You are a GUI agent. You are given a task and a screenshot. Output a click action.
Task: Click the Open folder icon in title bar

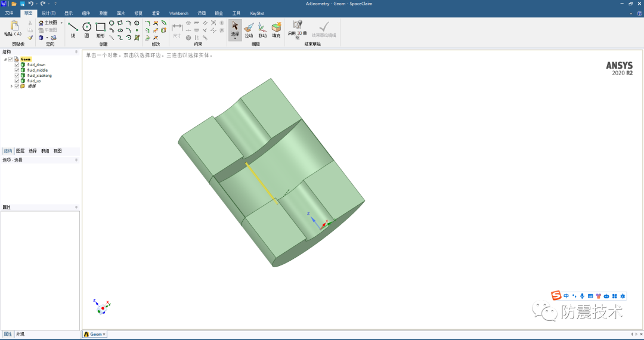coord(14,4)
